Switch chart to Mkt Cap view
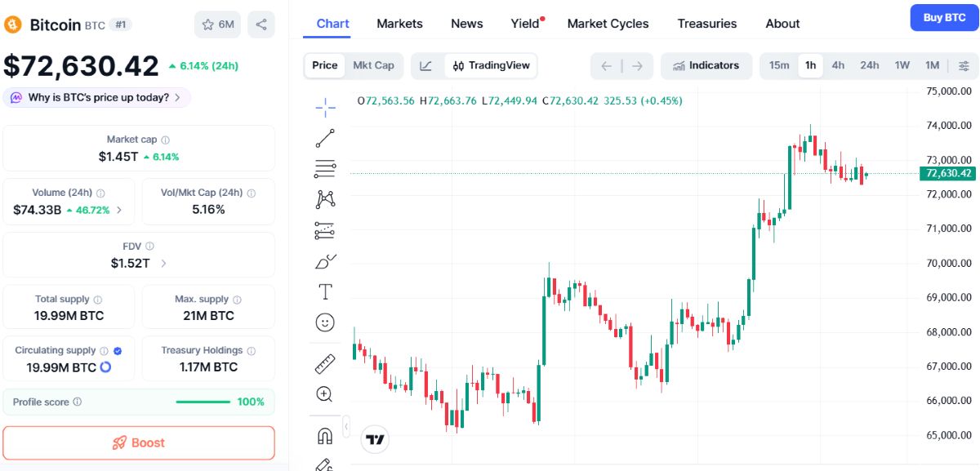Viewport: 980px width, 471px height. click(374, 64)
